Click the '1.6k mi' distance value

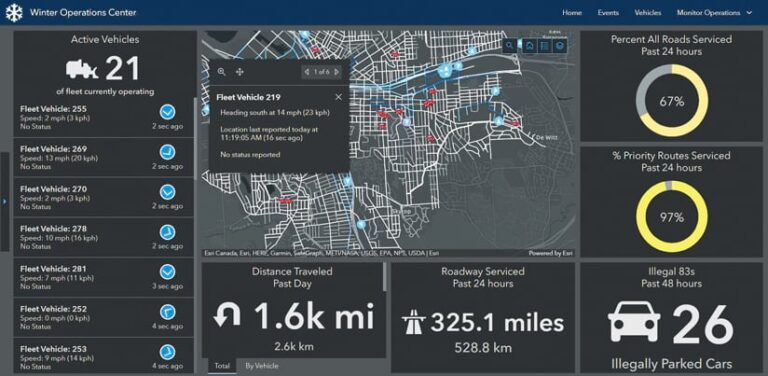coord(313,316)
